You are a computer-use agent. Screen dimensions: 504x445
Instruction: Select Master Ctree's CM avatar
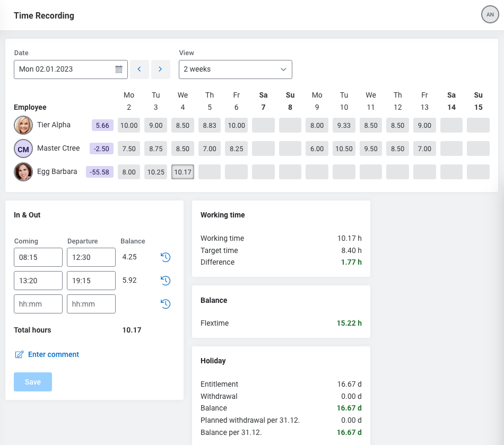coord(23,149)
